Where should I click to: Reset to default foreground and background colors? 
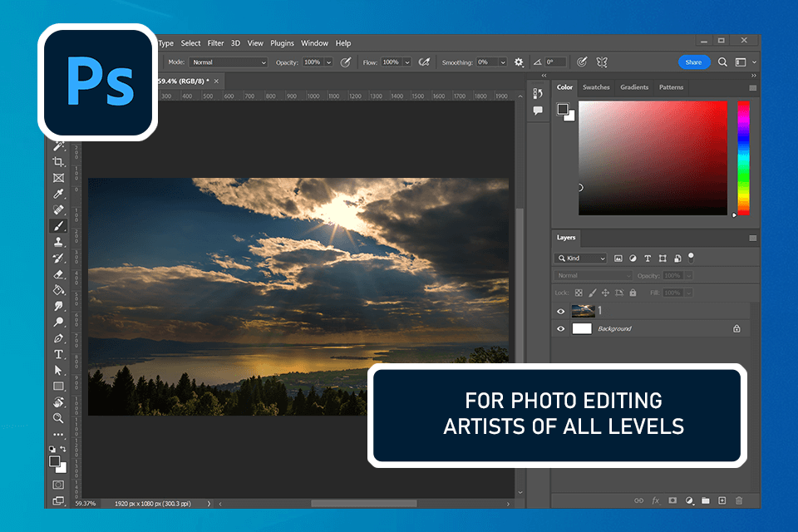(52, 449)
